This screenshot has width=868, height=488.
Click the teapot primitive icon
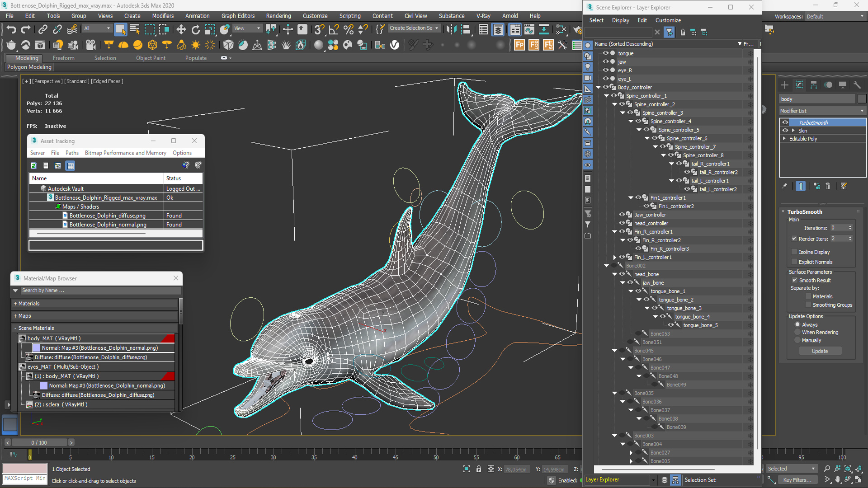[x=11, y=45]
